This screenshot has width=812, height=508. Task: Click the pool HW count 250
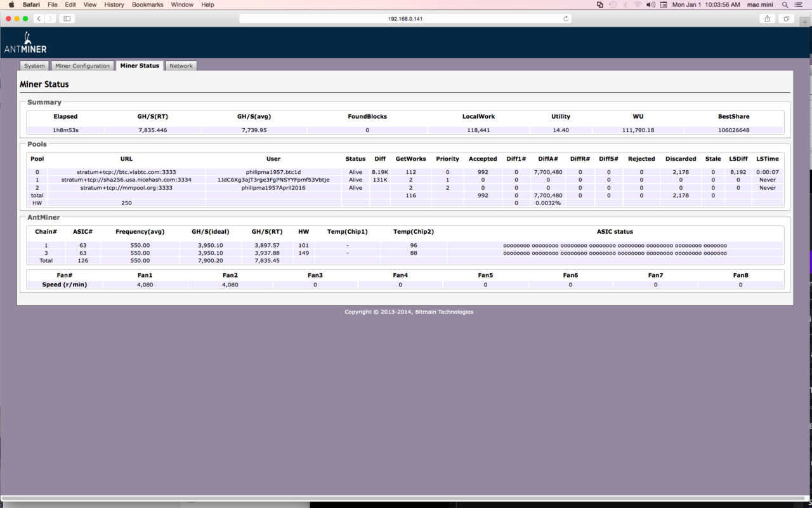point(126,203)
